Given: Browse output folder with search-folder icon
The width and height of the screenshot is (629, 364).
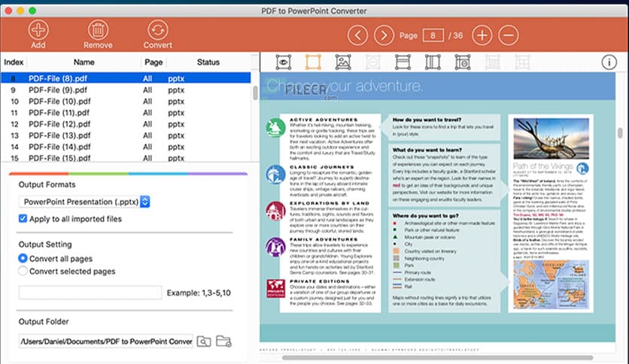Looking at the screenshot, I should [x=204, y=341].
